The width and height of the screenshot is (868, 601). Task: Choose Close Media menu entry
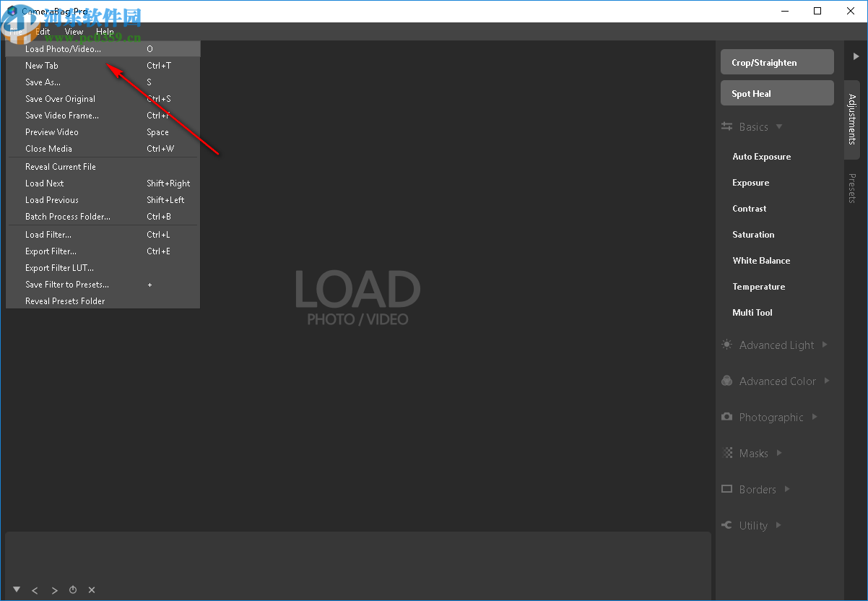click(x=103, y=149)
